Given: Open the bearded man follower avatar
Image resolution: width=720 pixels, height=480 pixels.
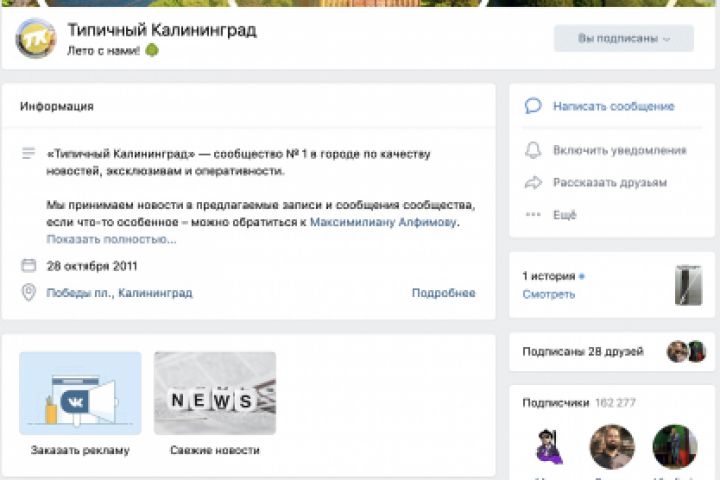Looking at the screenshot, I should pos(612,447).
